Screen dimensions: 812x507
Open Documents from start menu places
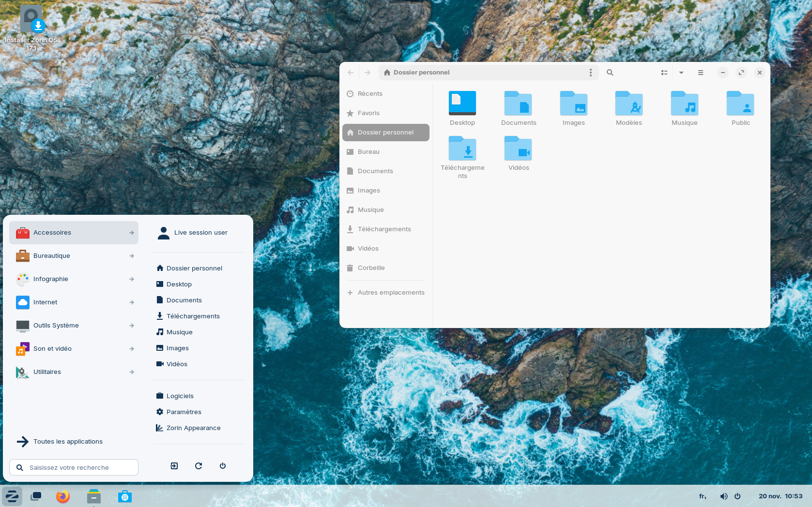coord(199,300)
